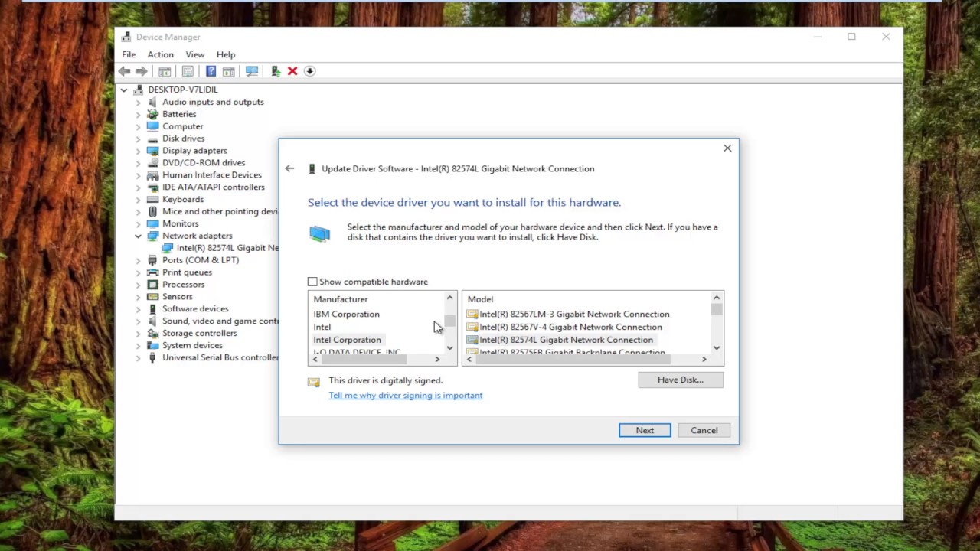This screenshot has height=551, width=980.
Task: Select the Intel manufacturer entry
Action: pyautogui.click(x=322, y=328)
